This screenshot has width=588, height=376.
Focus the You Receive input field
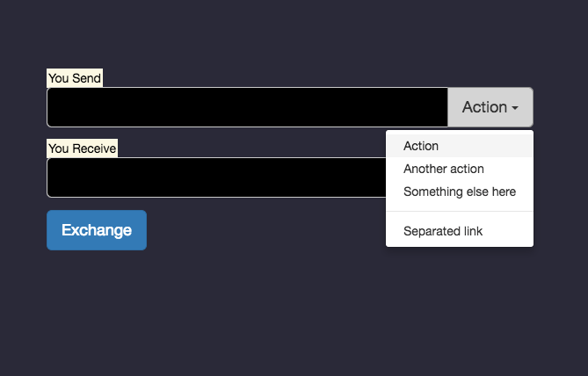point(215,177)
